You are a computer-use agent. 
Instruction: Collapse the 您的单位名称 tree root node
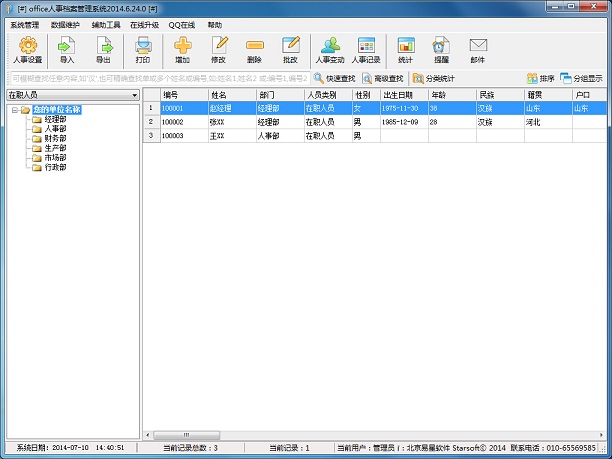[15, 110]
